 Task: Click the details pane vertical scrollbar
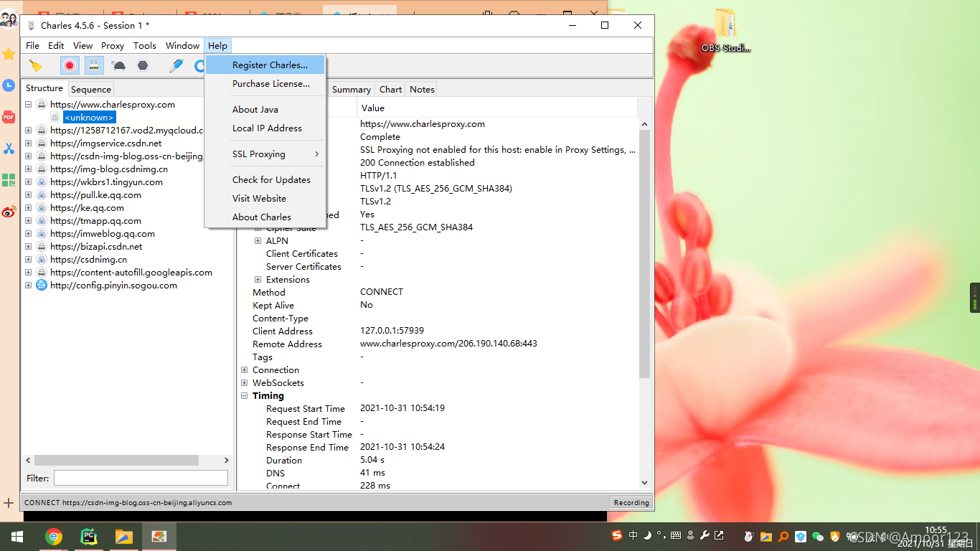(x=644, y=253)
